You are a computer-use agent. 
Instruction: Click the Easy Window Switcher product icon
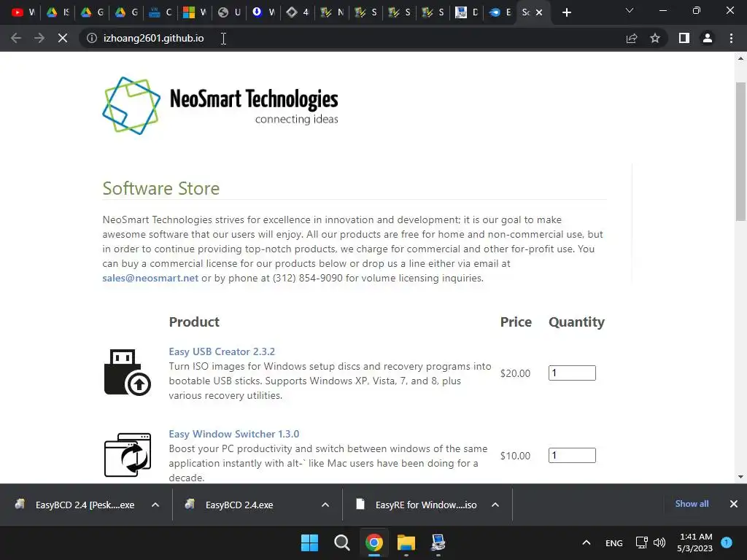coord(127,455)
